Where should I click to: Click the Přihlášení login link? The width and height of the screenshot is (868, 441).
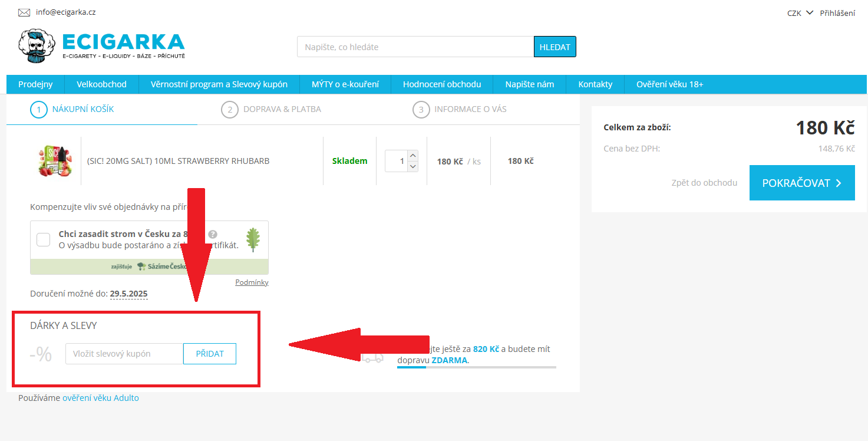tap(837, 13)
